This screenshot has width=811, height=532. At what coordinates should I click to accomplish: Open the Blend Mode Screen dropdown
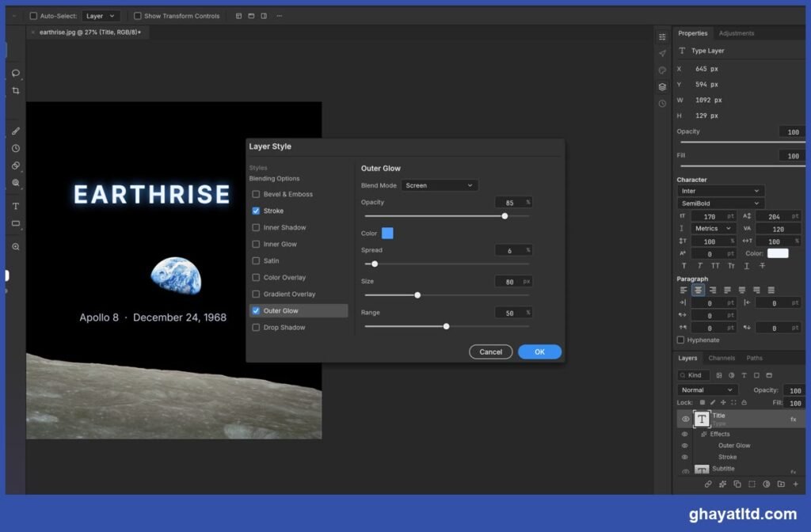440,185
